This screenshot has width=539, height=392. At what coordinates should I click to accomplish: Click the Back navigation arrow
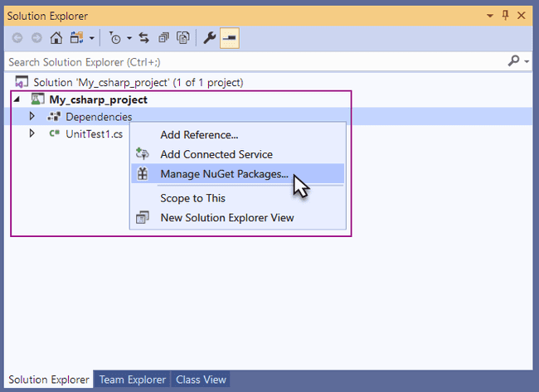click(x=17, y=38)
